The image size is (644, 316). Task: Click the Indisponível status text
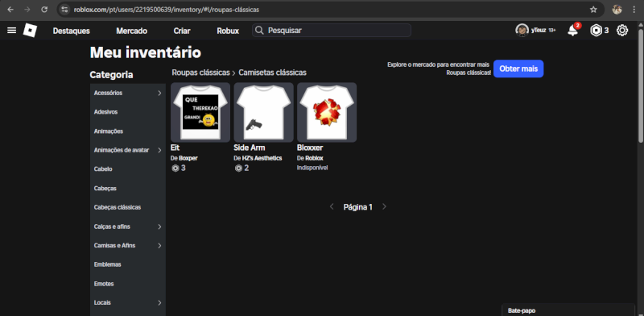[x=312, y=168]
